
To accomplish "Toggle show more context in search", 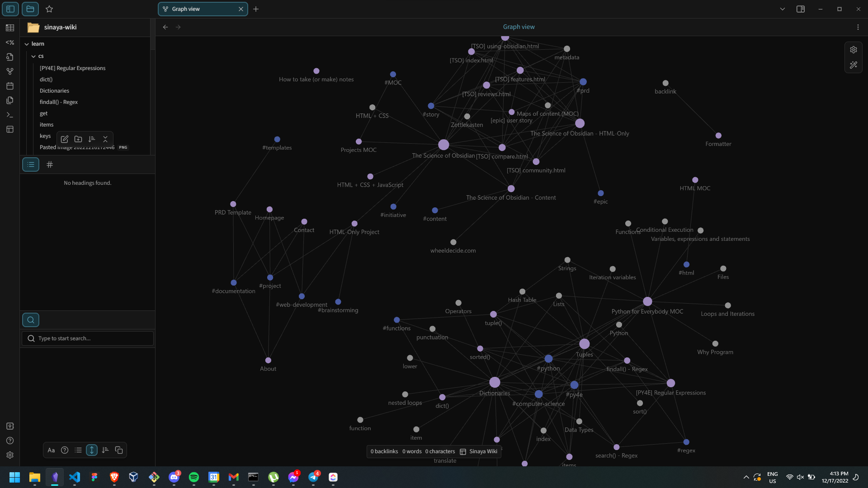I will [92, 450].
